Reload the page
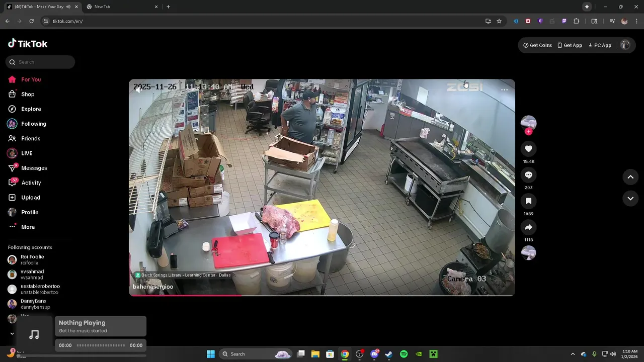The height and width of the screenshot is (362, 644). tap(31, 21)
